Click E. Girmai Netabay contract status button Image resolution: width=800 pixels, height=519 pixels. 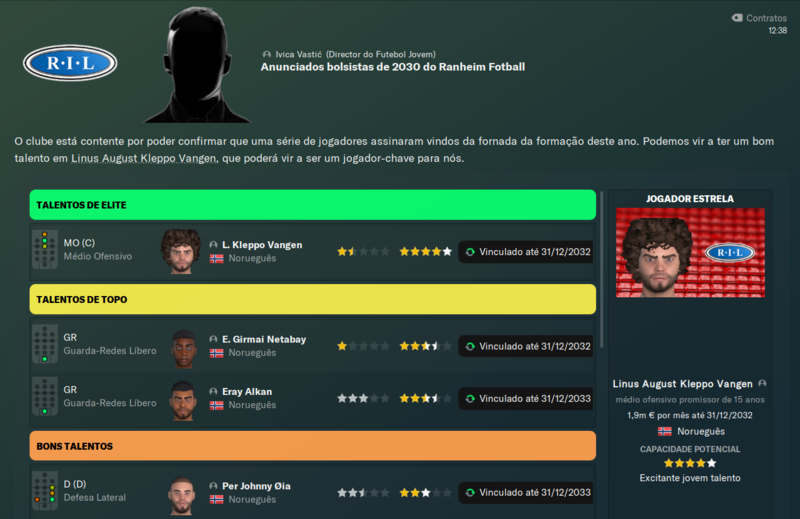[526, 347]
